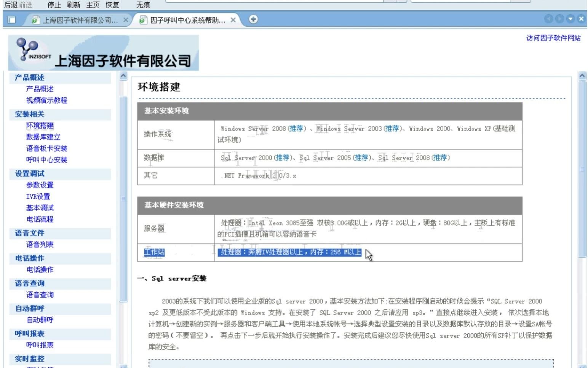Click the 基本安装环境 table header
This screenshot has width=588, height=368.
coord(330,111)
